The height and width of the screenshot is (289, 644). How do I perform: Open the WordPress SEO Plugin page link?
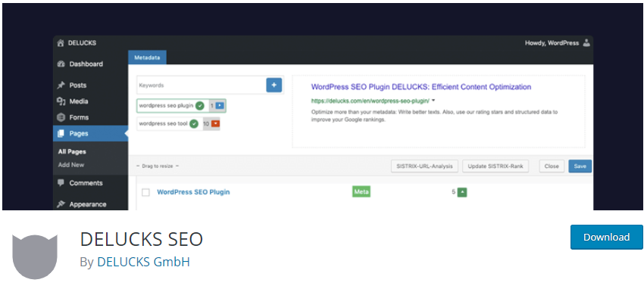pyautogui.click(x=193, y=192)
